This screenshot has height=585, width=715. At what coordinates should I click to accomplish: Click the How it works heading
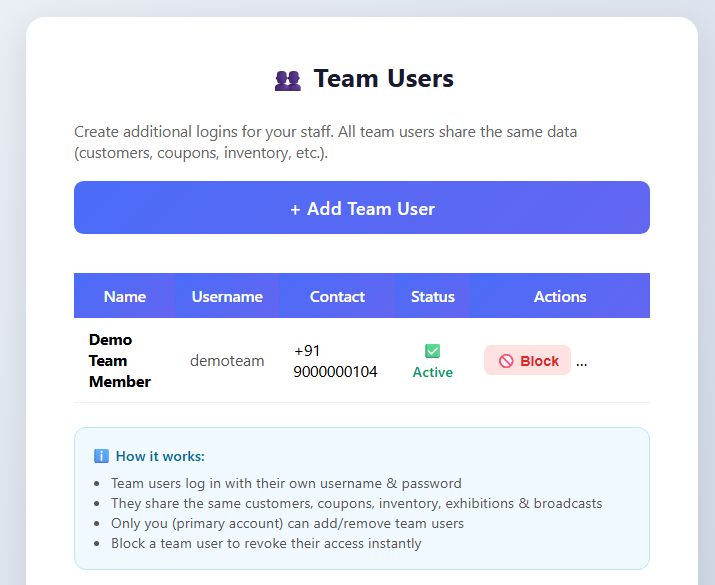pos(160,456)
